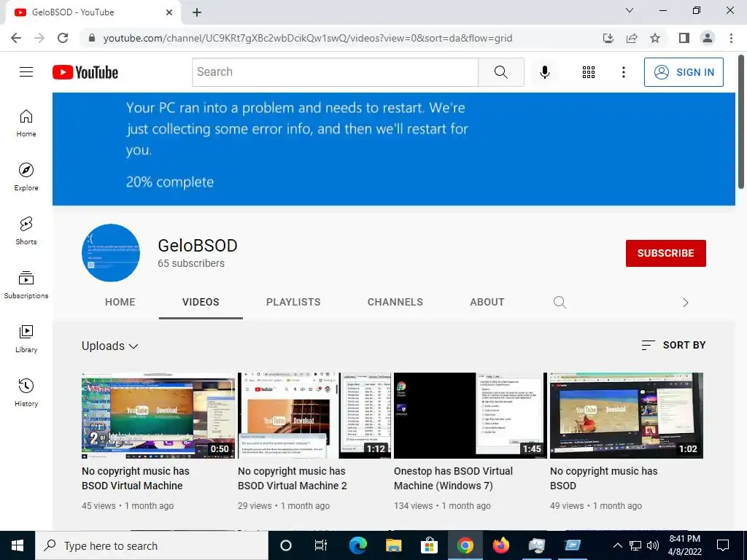The image size is (747, 560).
Task: Play the 1:45 video thumbnail
Action: pos(471,415)
